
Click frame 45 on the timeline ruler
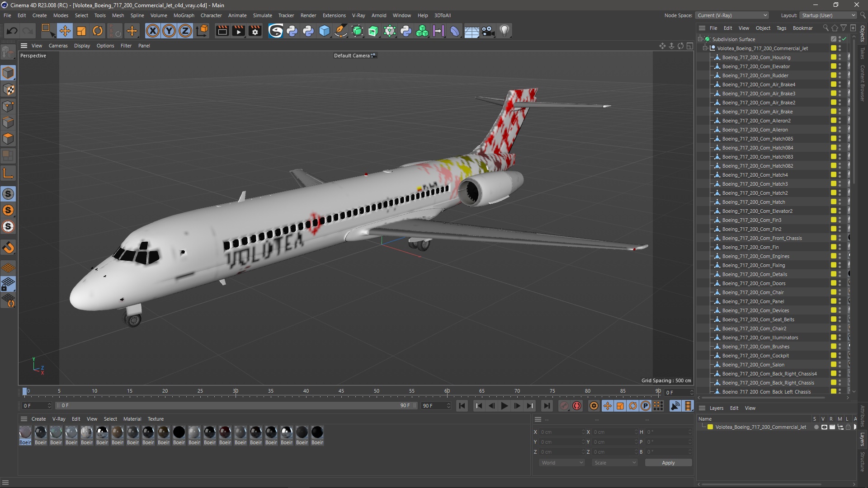pyautogui.click(x=341, y=391)
